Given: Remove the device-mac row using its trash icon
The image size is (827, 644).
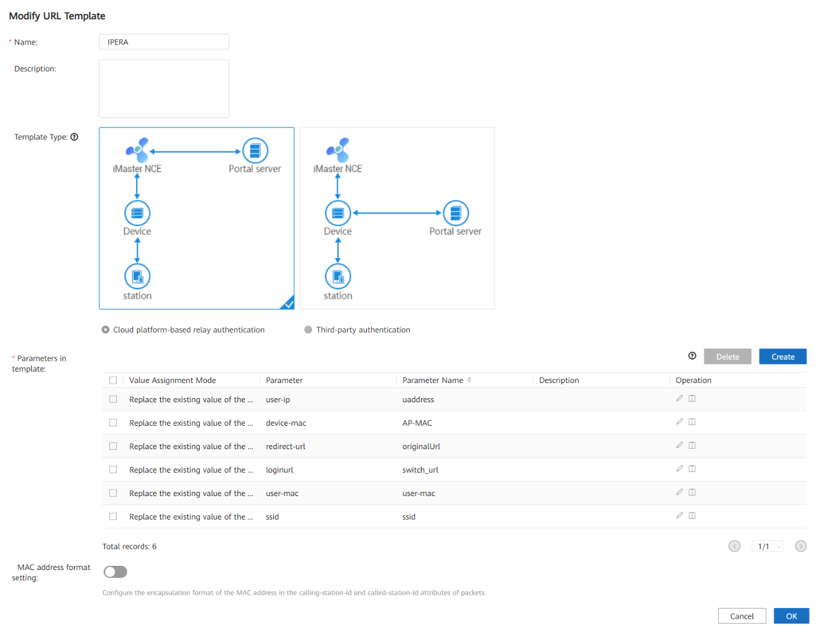Looking at the screenshot, I should pyautogui.click(x=692, y=422).
